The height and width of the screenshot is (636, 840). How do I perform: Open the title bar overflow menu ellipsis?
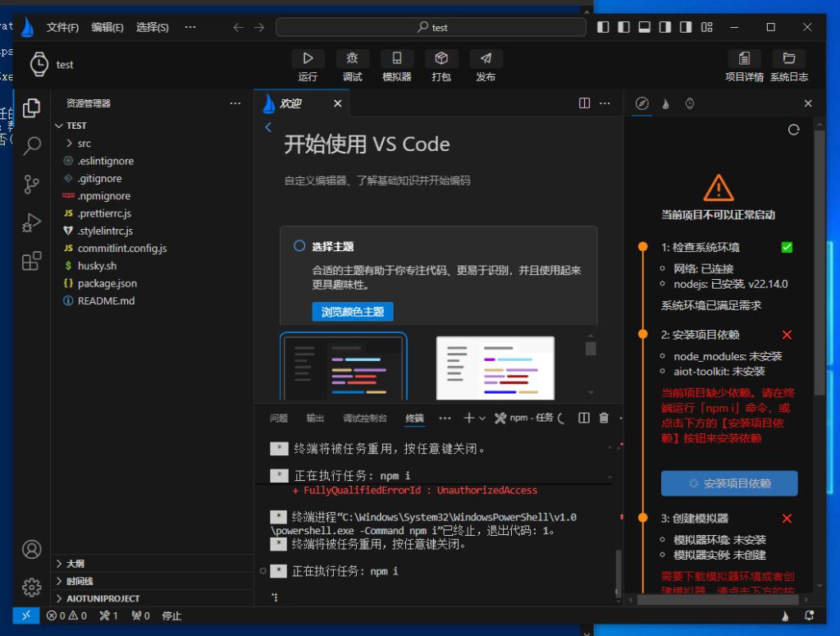click(x=190, y=27)
